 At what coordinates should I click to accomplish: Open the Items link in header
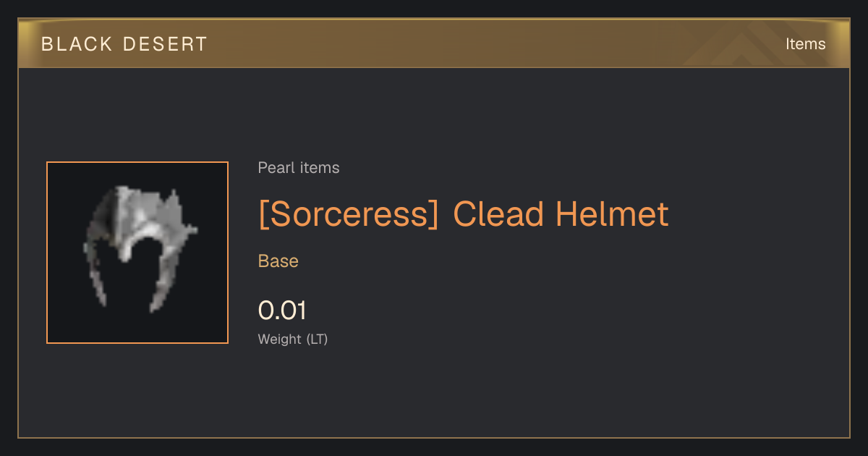[x=805, y=44]
